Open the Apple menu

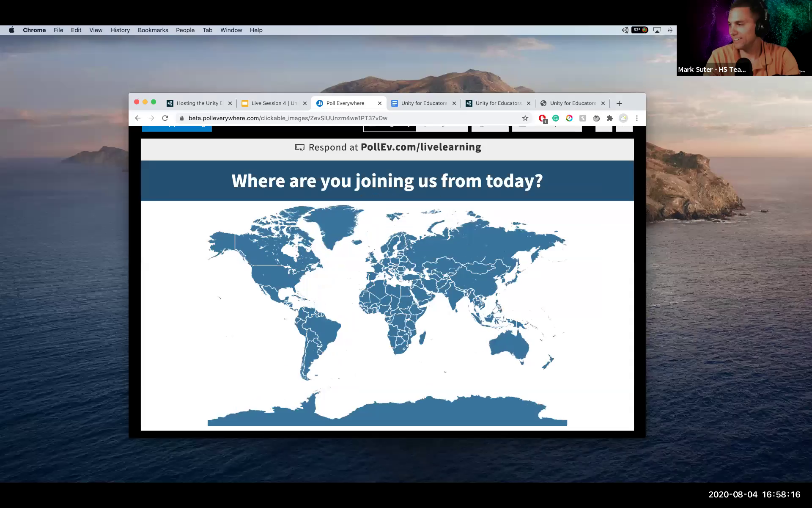pos(11,30)
